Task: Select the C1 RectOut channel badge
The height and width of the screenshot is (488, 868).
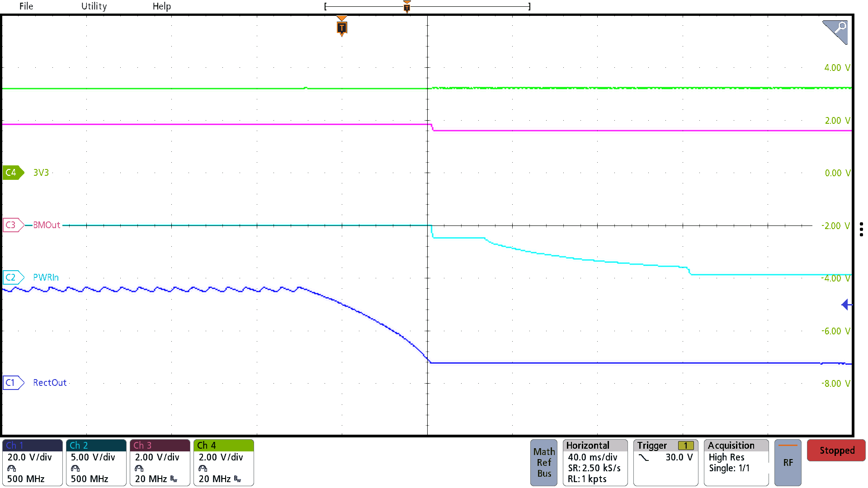Action: point(13,383)
